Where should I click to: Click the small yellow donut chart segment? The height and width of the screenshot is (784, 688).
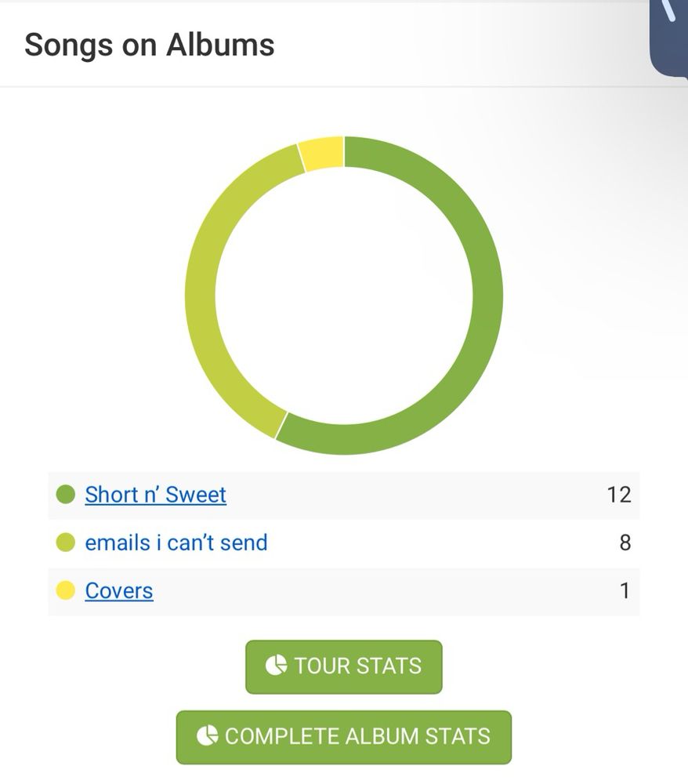pos(322,153)
